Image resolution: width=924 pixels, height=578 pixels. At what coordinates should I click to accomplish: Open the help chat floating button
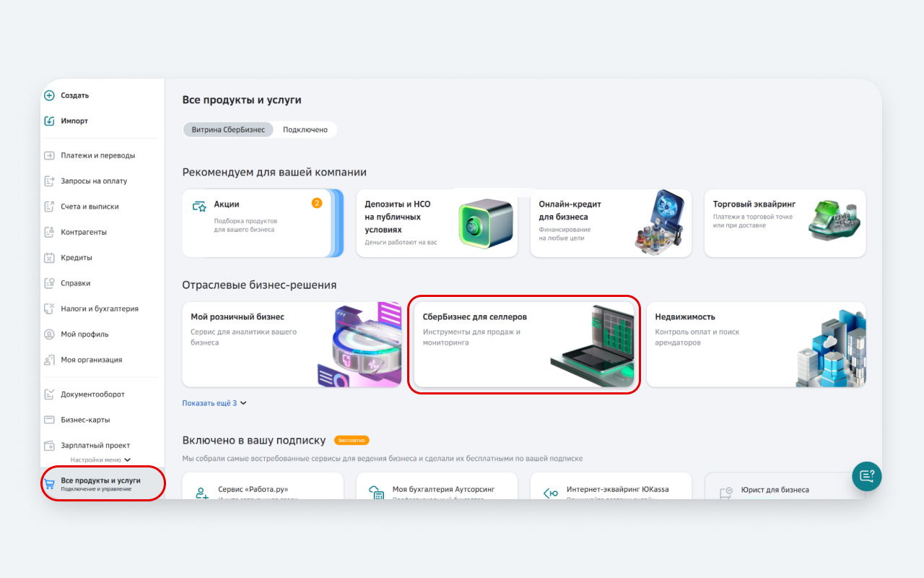(867, 476)
